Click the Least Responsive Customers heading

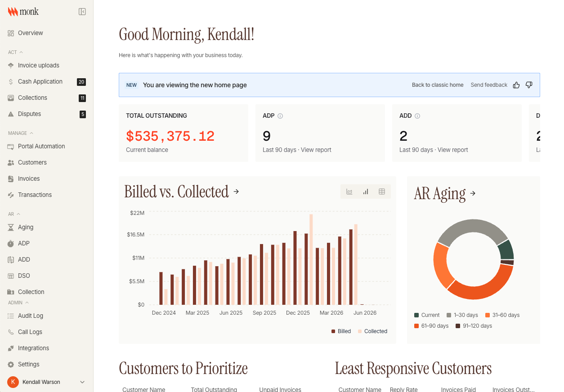[x=413, y=369]
